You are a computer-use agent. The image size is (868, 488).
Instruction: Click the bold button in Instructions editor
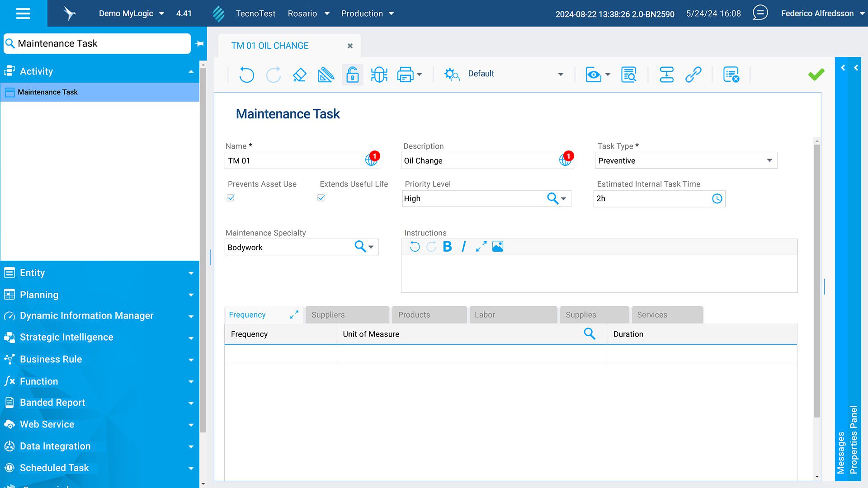point(447,247)
